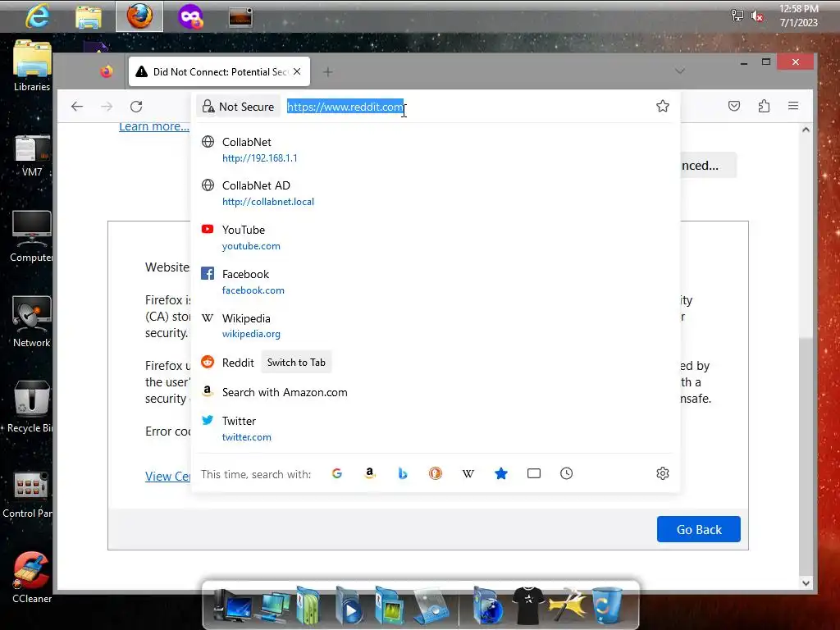
Task: Click the network tray icon
Action: pos(737,16)
